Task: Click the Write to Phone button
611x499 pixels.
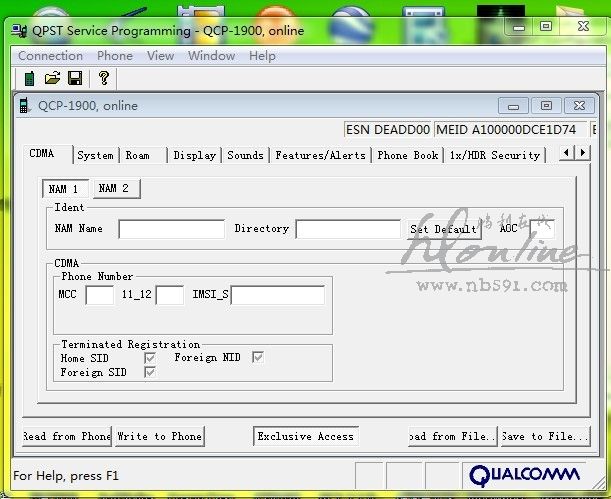Action: [x=160, y=436]
